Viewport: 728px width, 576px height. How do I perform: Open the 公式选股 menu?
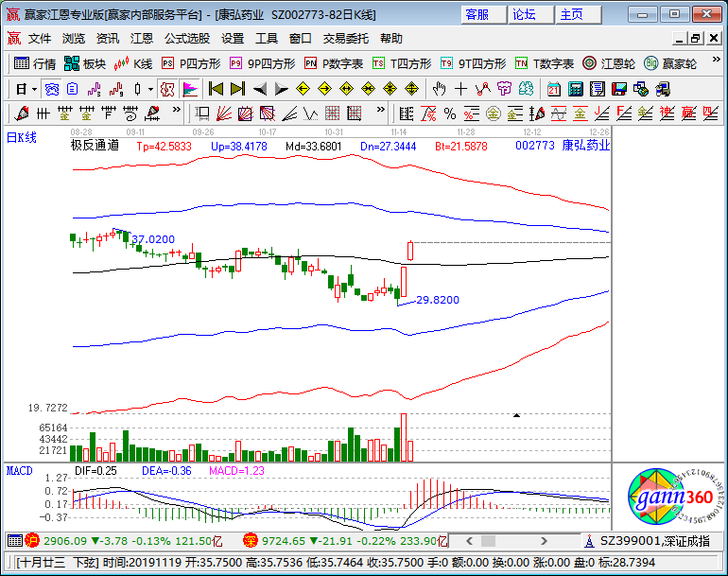pyautogui.click(x=187, y=39)
